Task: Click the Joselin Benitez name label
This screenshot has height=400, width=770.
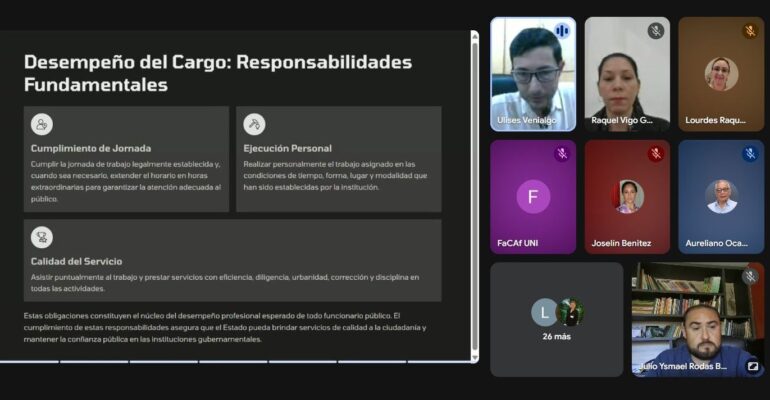Action: [x=621, y=243]
